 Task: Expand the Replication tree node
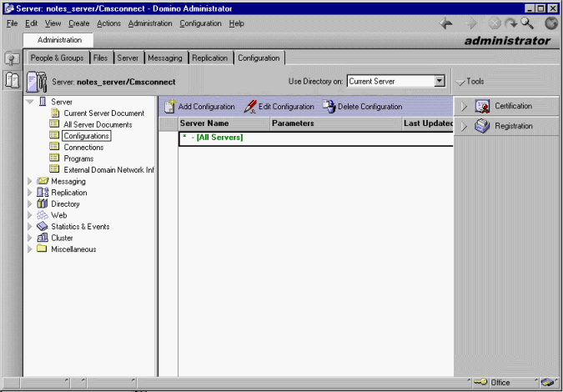click(30, 193)
